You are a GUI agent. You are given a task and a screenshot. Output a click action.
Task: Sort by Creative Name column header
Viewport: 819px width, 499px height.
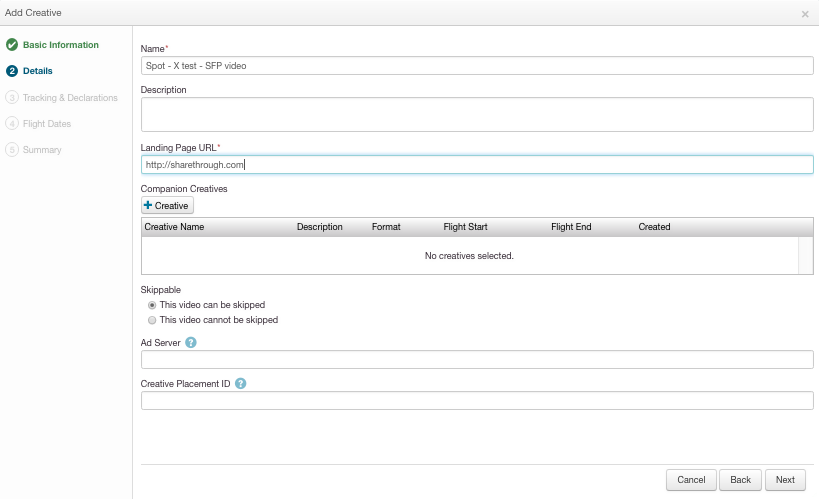click(174, 227)
